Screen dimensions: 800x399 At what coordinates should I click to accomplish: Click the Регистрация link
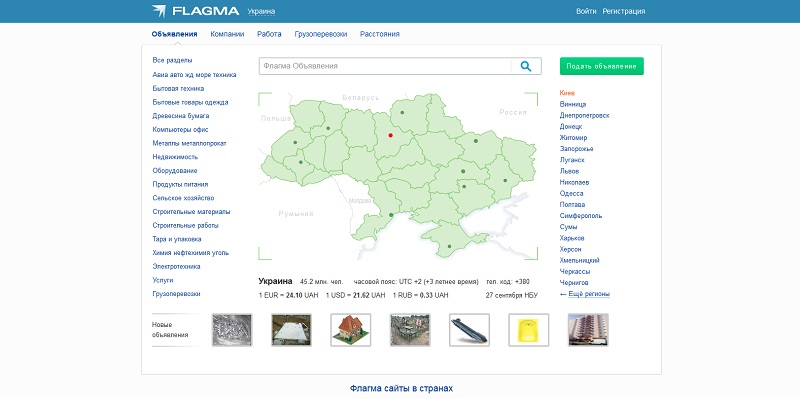(x=623, y=11)
